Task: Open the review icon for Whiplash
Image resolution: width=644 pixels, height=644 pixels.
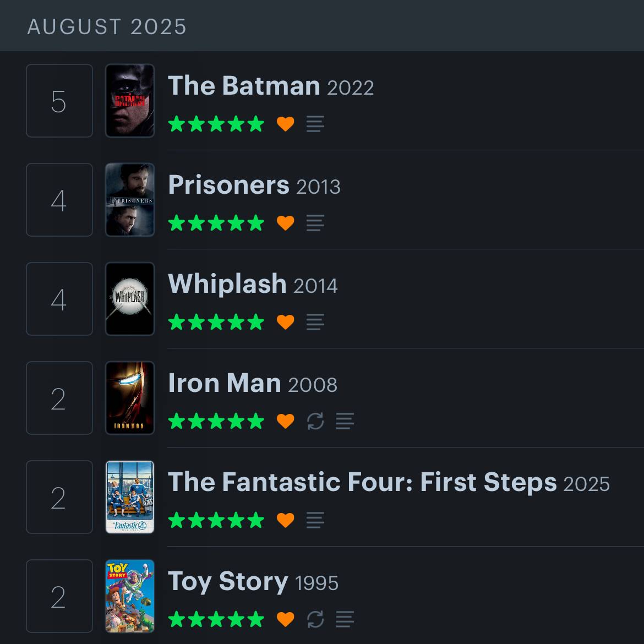Action: point(315,322)
